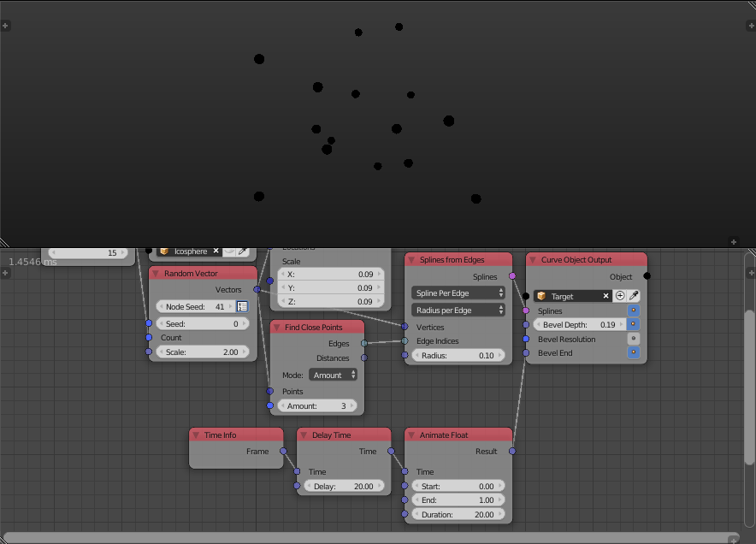Image resolution: width=756 pixels, height=544 pixels.
Task: Click the node editor lower-right plus icon
Action: 734,540
